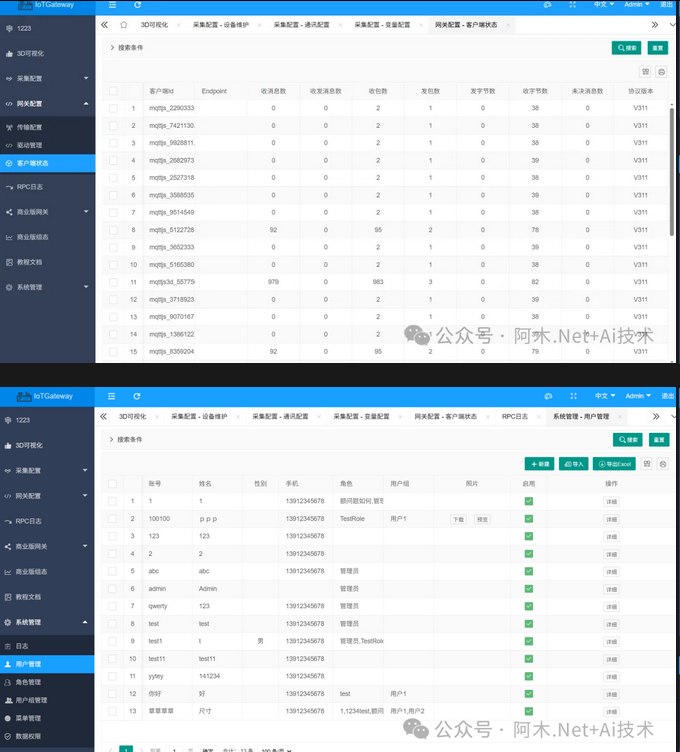Click the 导入 import button above the user table
Viewport: 680px width, 752px height.
[573, 464]
